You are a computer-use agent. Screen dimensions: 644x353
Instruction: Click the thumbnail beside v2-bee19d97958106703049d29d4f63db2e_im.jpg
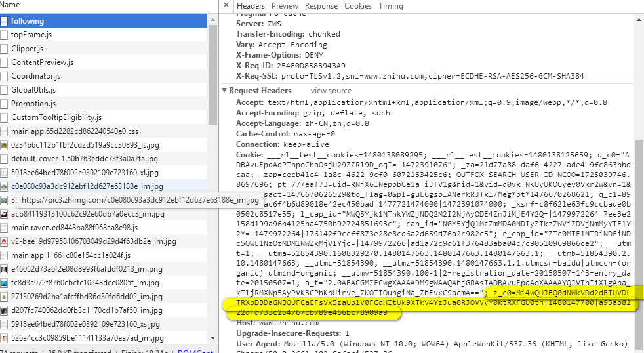coord(4,241)
